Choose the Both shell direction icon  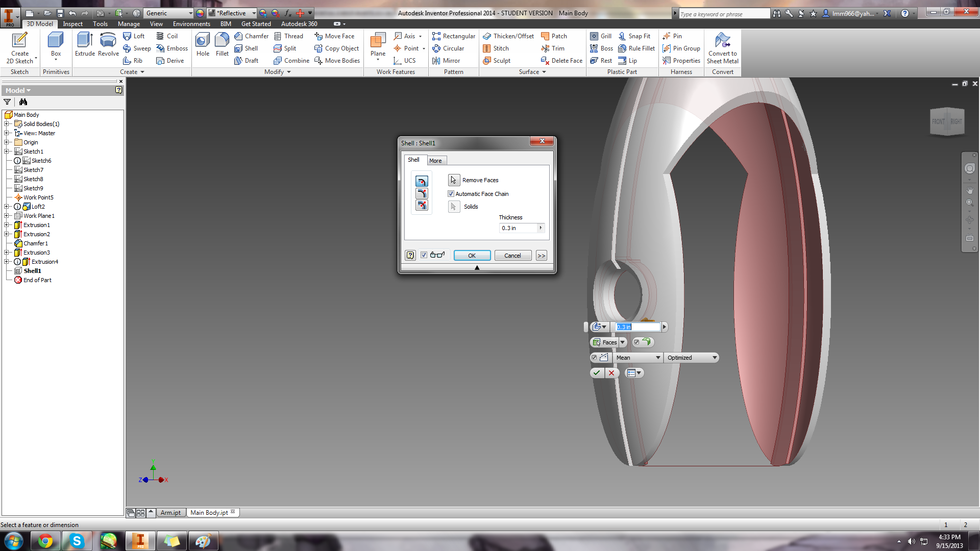(x=422, y=206)
